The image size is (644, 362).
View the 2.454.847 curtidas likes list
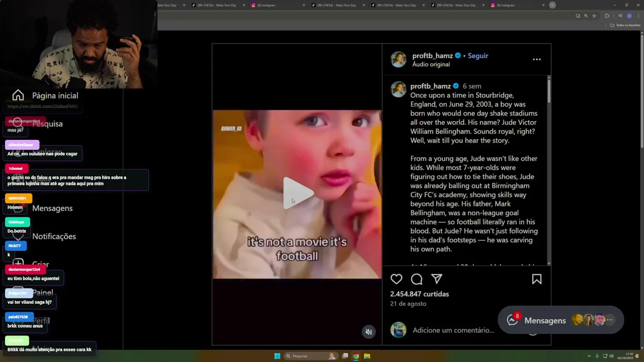coord(420,294)
